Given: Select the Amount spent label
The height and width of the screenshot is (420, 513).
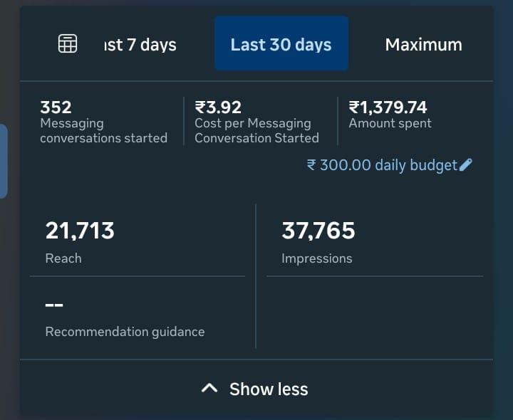Looking at the screenshot, I should pyautogui.click(x=390, y=123).
